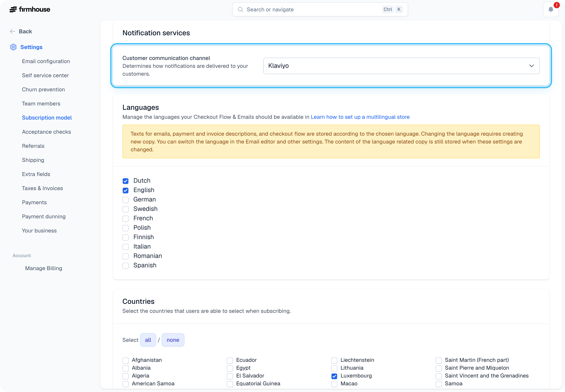Go to Taxes & Invoices
565x392 pixels.
[x=42, y=188]
